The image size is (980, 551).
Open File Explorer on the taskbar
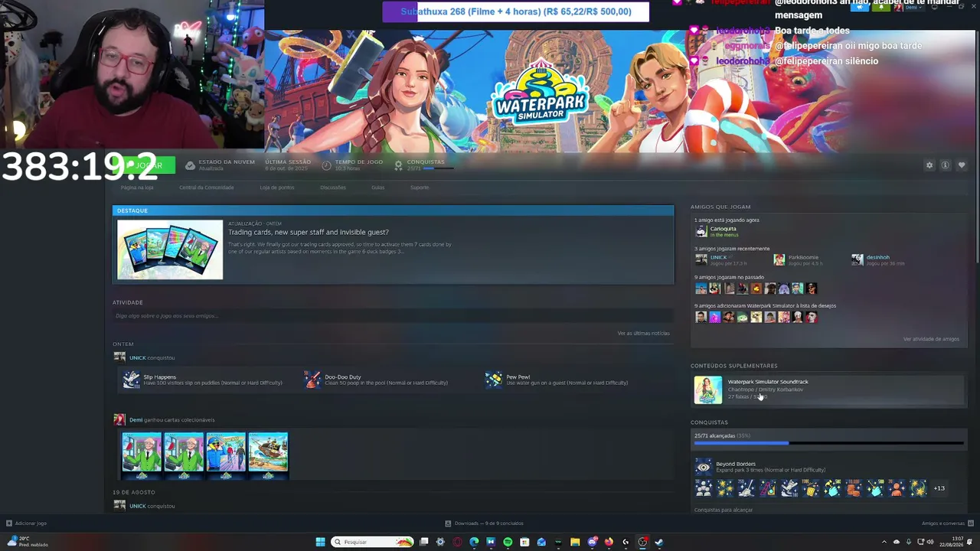(575, 542)
